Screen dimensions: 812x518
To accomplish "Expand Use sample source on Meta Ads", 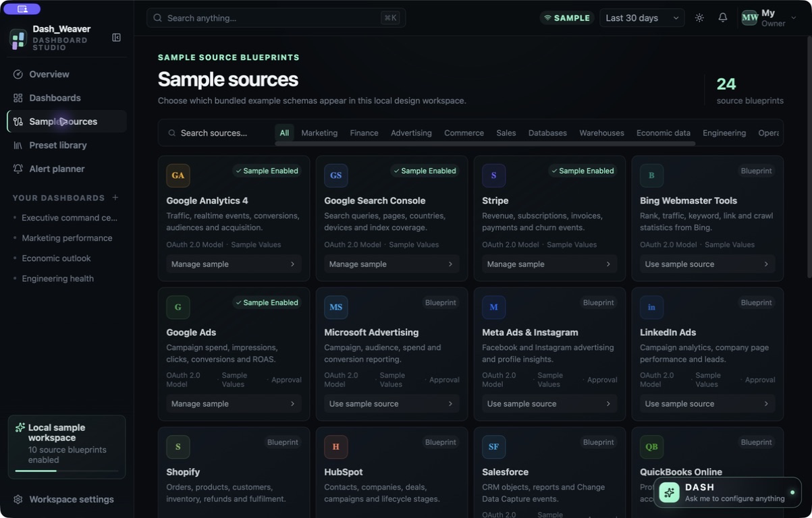I will tap(549, 403).
